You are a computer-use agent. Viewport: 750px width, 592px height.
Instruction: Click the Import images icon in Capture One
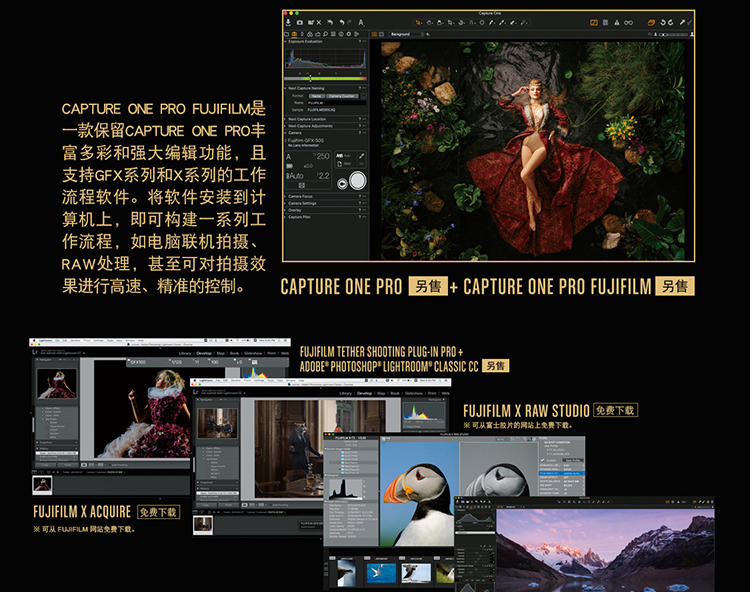pyautogui.click(x=288, y=22)
